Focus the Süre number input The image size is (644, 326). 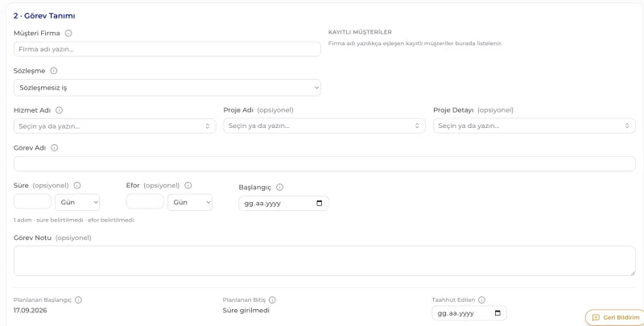coord(32,201)
